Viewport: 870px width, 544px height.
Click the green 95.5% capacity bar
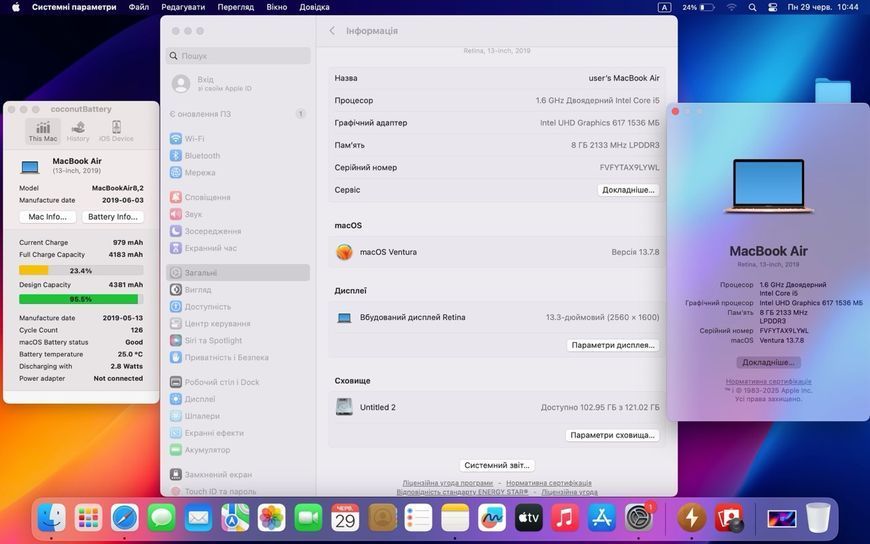(81, 299)
